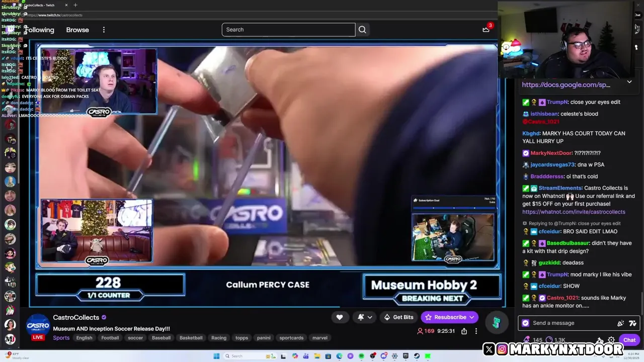
Task: Click the viewer count icon showing 169
Action: (420, 331)
